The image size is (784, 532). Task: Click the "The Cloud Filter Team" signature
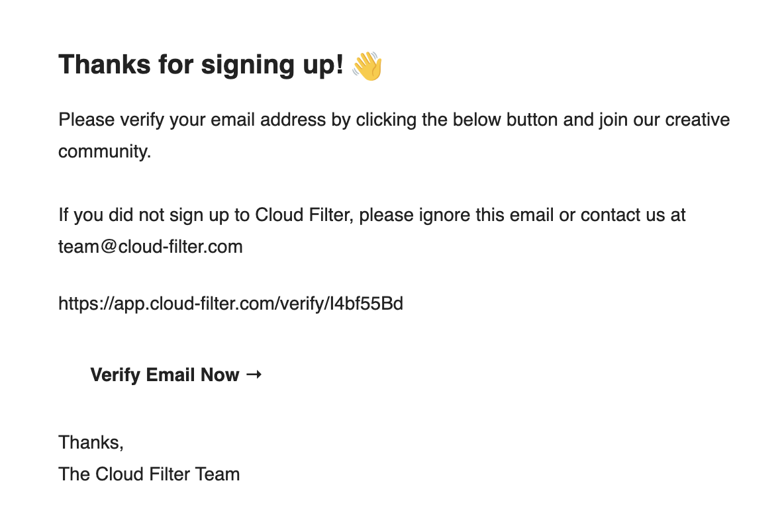click(x=149, y=474)
